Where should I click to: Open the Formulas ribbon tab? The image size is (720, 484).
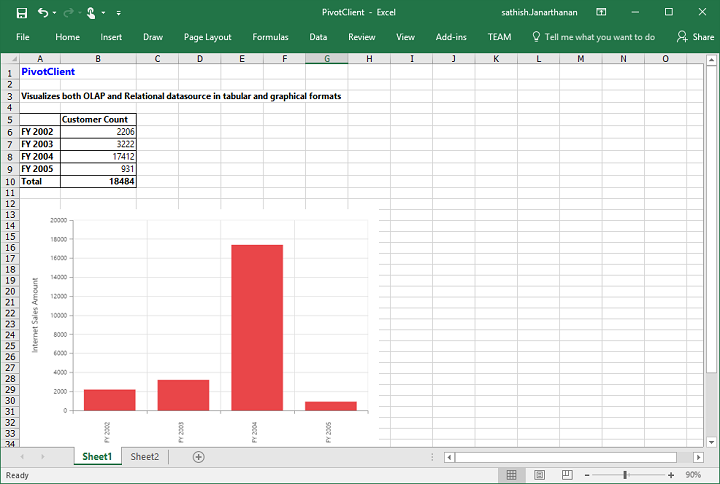pyautogui.click(x=270, y=37)
